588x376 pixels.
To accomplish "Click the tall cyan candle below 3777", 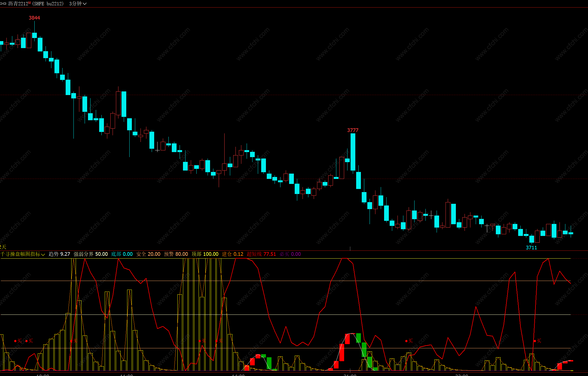I will pyautogui.click(x=353, y=152).
